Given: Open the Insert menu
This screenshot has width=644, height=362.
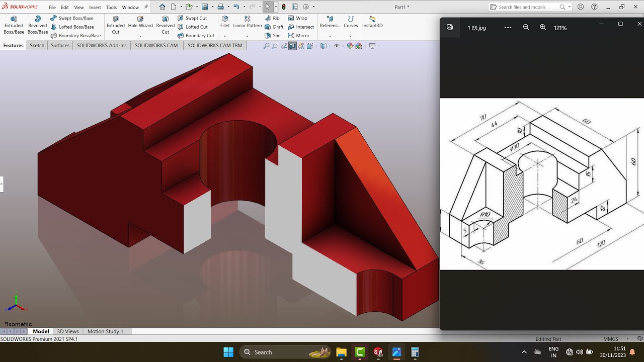Looking at the screenshot, I should (95, 8).
